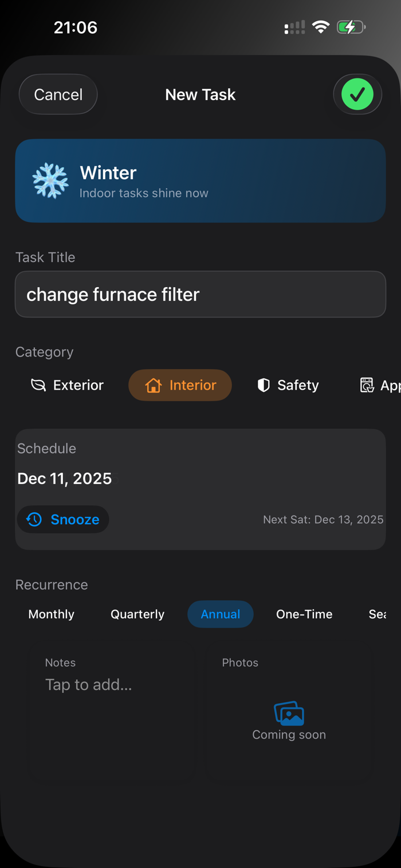
Task: Tap the green checkmark save icon
Action: click(357, 94)
